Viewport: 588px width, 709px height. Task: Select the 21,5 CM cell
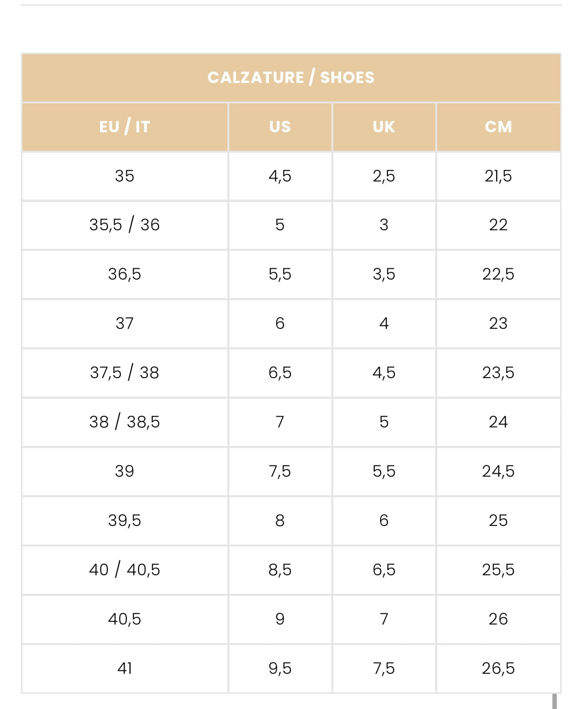point(498,176)
